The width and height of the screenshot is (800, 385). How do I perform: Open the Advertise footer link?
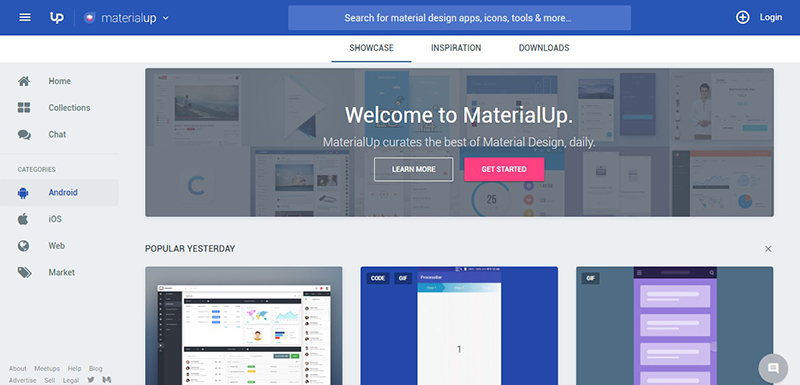point(22,380)
